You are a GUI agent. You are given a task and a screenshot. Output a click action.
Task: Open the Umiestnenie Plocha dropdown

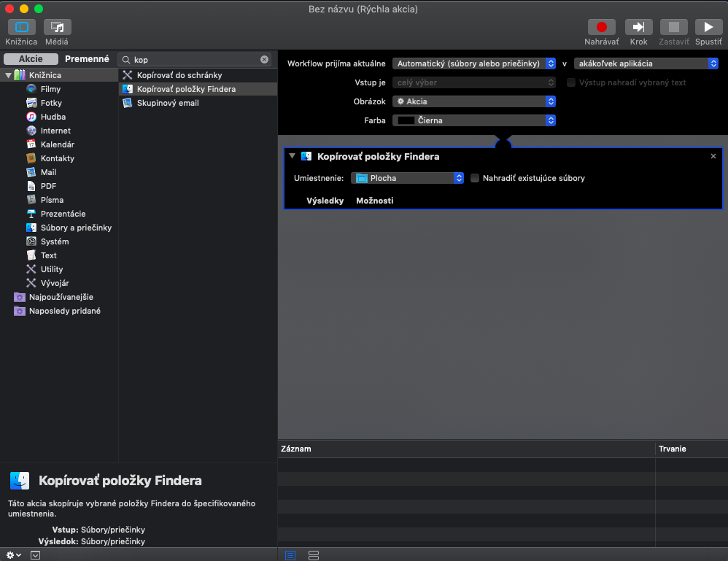pyautogui.click(x=407, y=178)
